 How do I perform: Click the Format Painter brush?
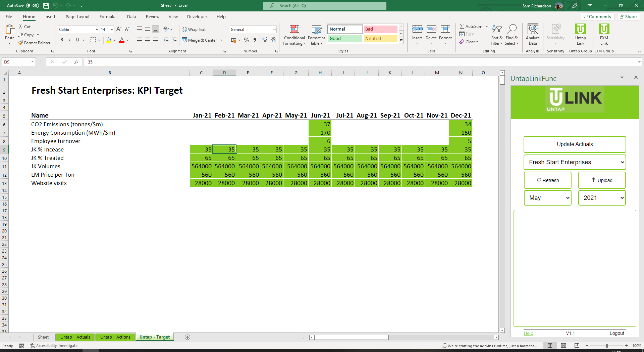[21, 43]
